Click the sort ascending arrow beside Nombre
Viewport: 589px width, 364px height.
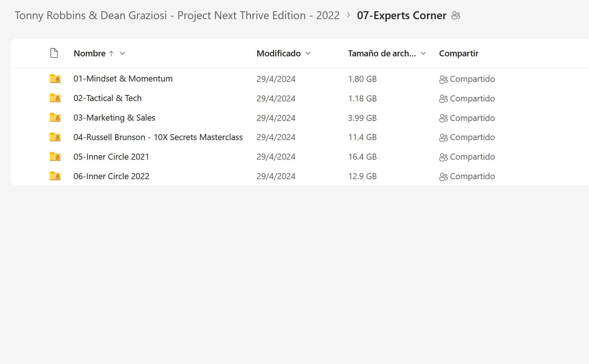click(111, 53)
